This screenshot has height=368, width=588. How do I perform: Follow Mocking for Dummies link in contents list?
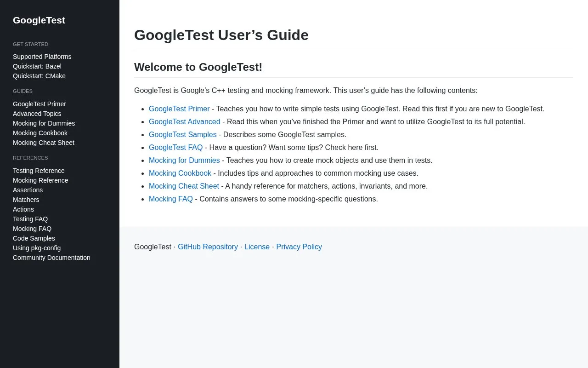coord(184,161)
